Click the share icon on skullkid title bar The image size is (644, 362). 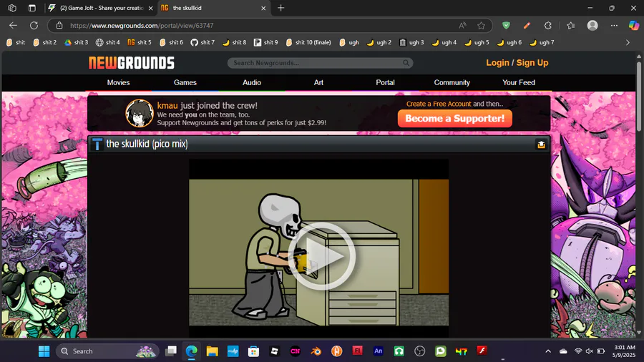tap(541, 145)
